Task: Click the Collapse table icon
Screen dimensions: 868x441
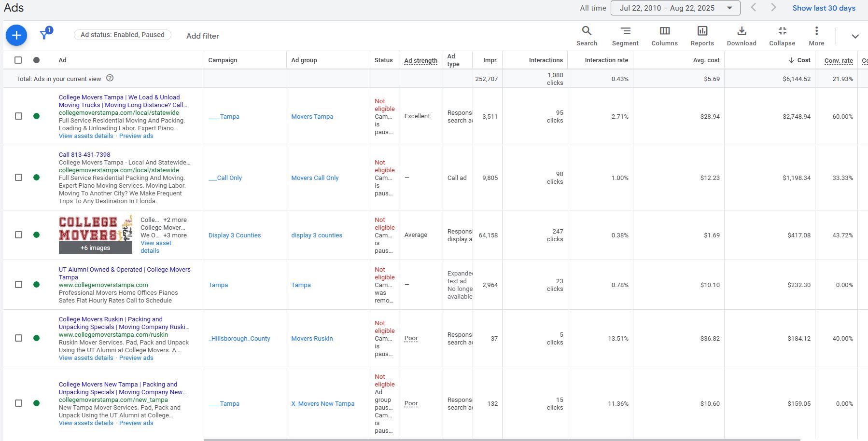Action: pyautogui.click(x=782, y=36)
